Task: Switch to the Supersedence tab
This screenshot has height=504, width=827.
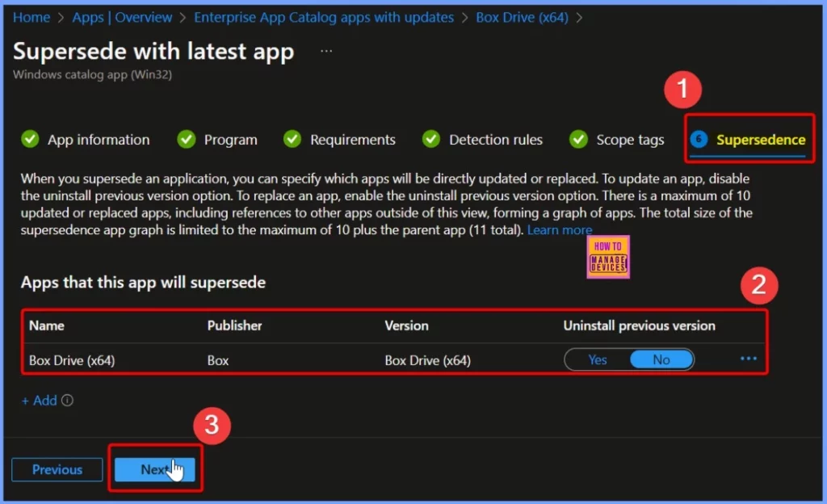Action: pyautogui.click(x=760, y=140)
